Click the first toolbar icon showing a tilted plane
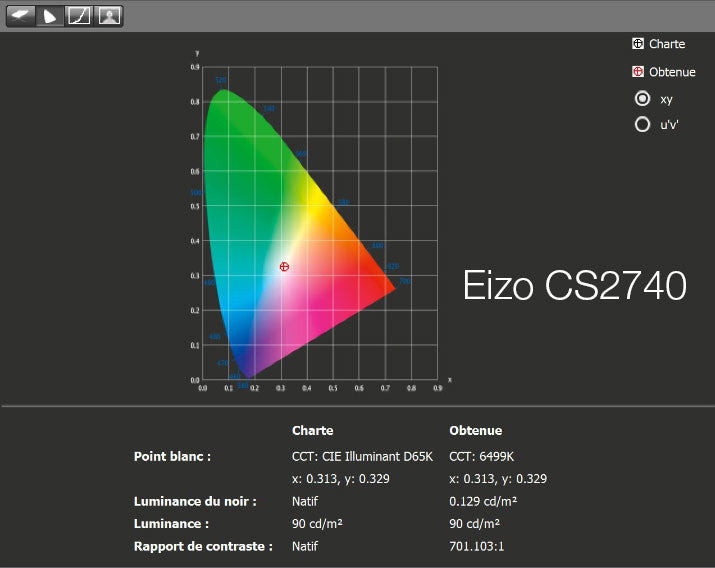 (20, 15)
